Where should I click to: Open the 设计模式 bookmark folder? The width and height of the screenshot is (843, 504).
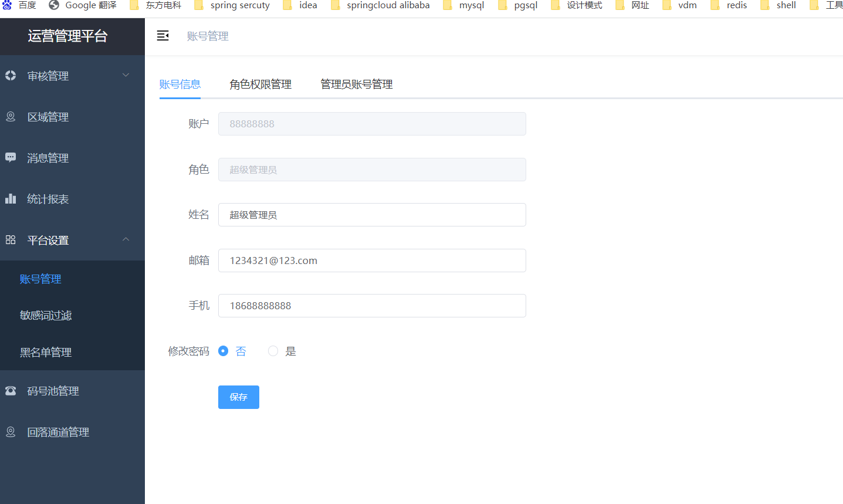tap(577, 5)
